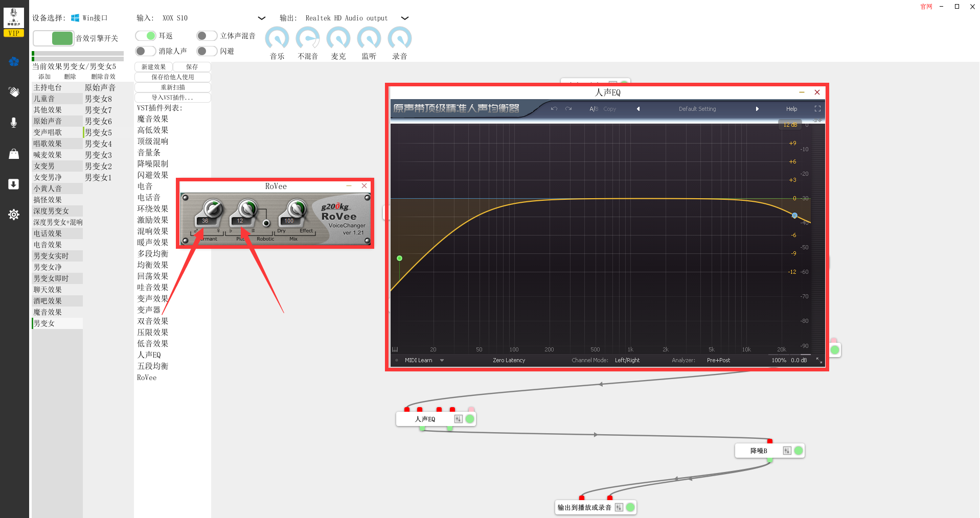Image resolution: width=980 pixels, height=518 pixels.
Task: Click the green power dot on 人声EQ node
Action: coord(470,419)
